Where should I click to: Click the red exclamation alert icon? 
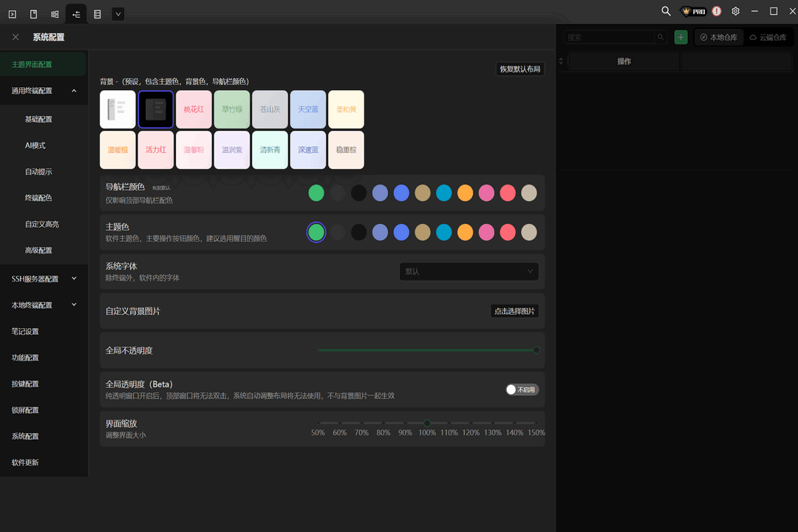click(x=716, y=12)
